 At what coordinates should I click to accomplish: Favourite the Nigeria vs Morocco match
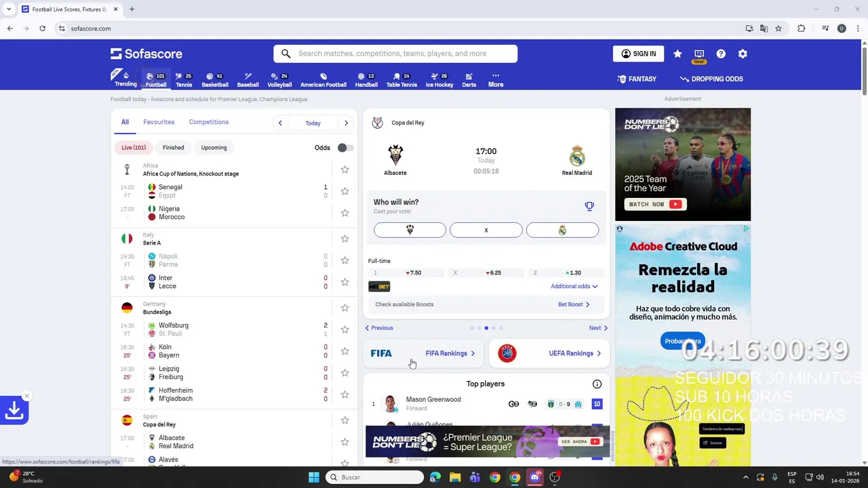click(x=344, y=213)
